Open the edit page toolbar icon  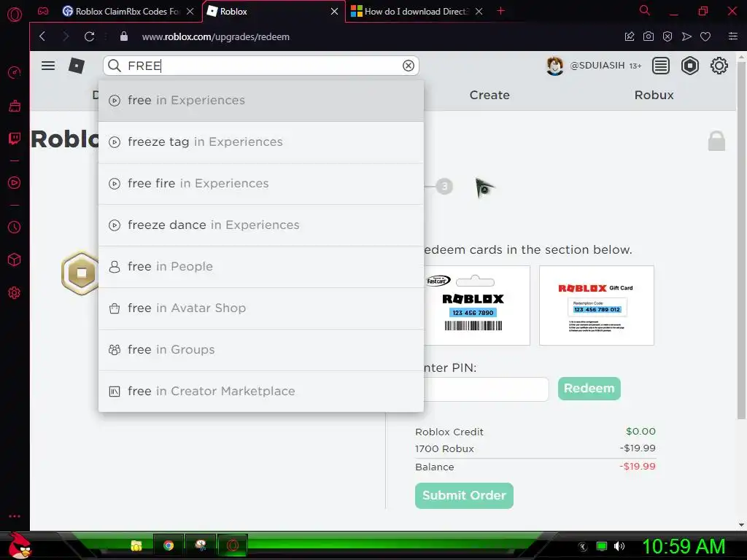630,36
